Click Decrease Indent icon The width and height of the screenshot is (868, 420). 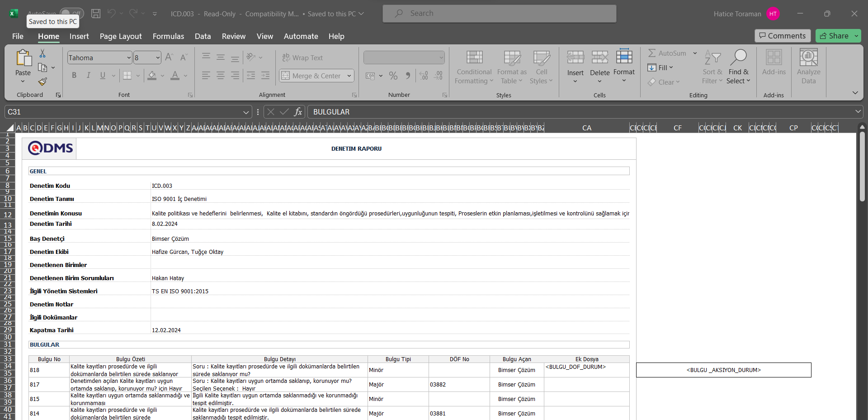251,76
